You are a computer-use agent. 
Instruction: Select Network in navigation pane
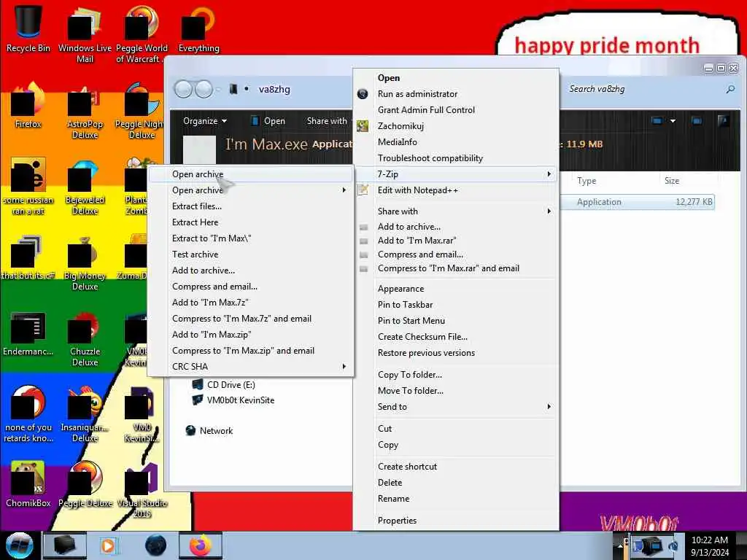(x=209, y=430)
